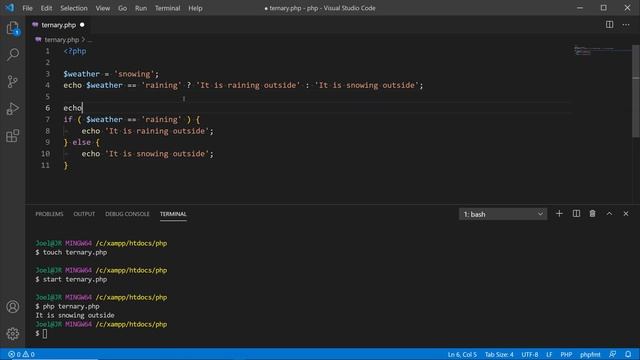This screenshot has height=360, width=640.
Task: Open the View menu
Action: (102, 8)
